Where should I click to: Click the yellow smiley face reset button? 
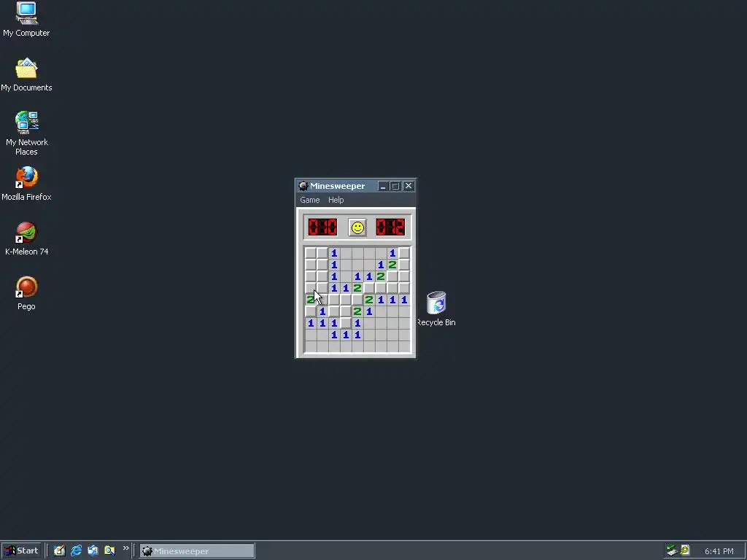(x=357, y=227)
